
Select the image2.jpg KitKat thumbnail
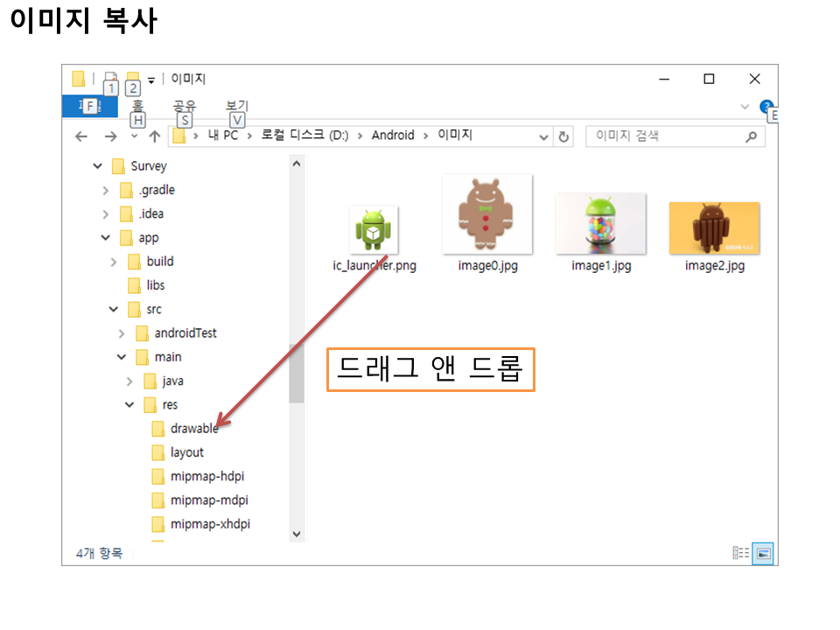click(714, 228)
